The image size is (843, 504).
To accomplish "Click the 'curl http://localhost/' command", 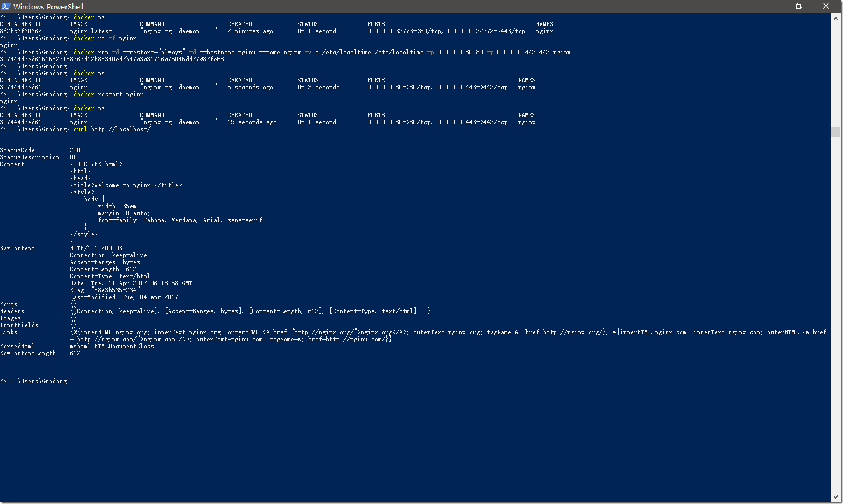I will click(x=112, y=129).
